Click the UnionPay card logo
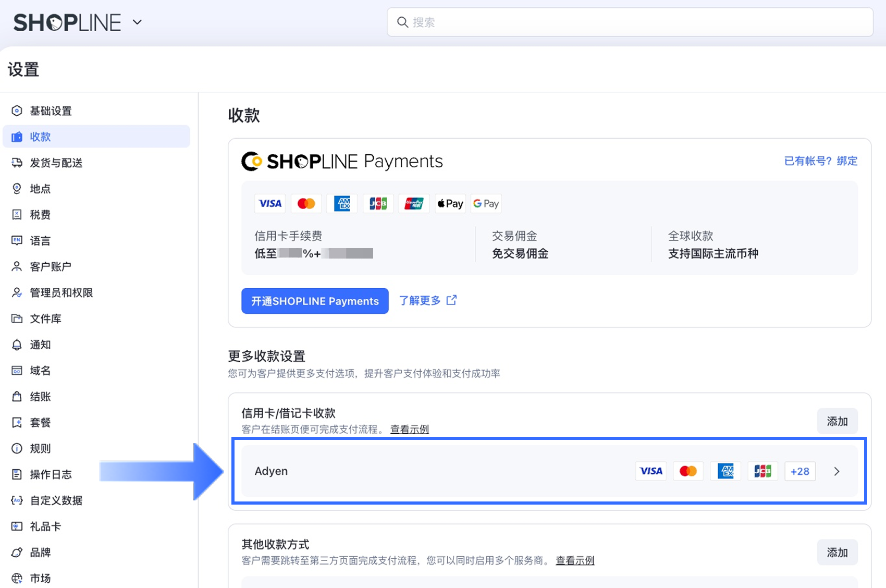 414,203
